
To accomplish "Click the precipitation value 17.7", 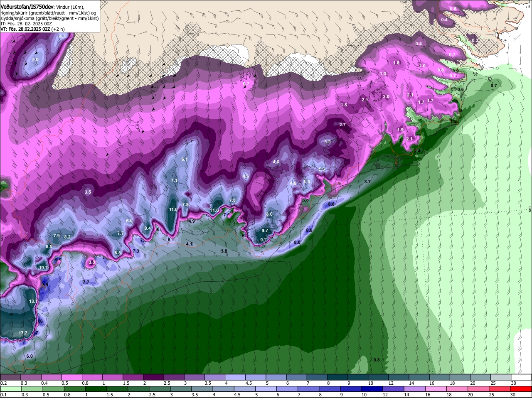I will (23, 333).
